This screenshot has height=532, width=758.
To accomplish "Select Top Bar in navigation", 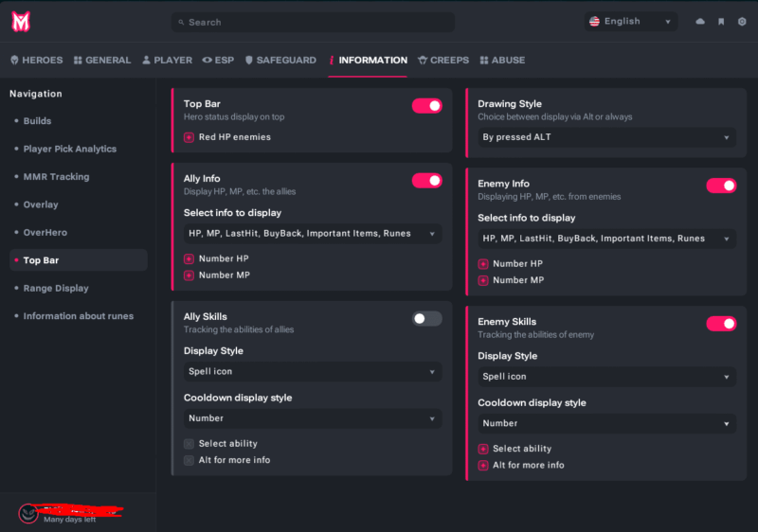I will 79,260.
